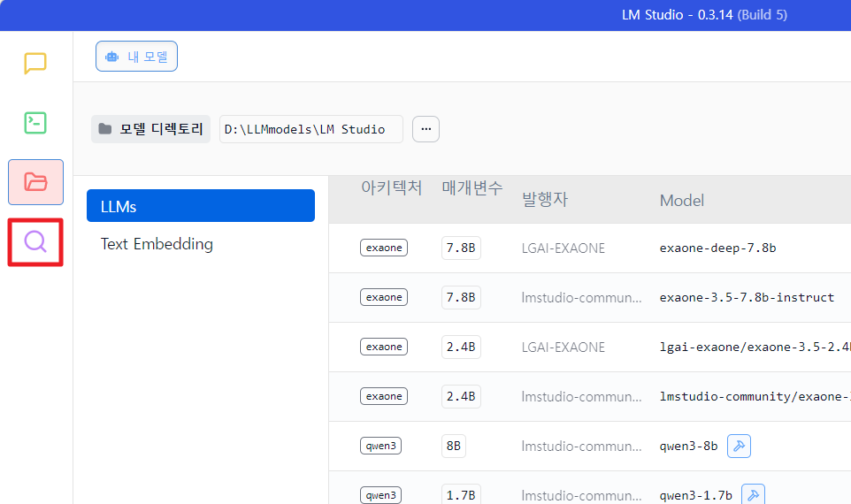Image resolution: width=851 pixels, height=504 pixels.
Task: Click qwen3 tag in qwen3-8b row
Action: (380, 446)
